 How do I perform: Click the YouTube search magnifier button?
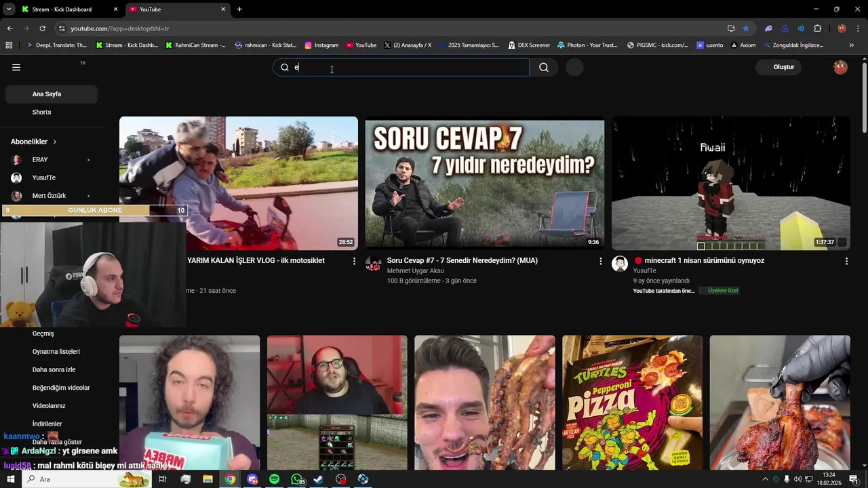[x=544, y=67]
